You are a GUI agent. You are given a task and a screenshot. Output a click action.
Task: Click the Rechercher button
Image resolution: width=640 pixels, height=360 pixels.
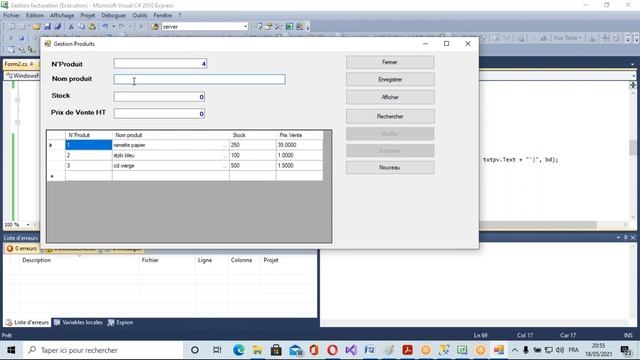coord(390,116)
